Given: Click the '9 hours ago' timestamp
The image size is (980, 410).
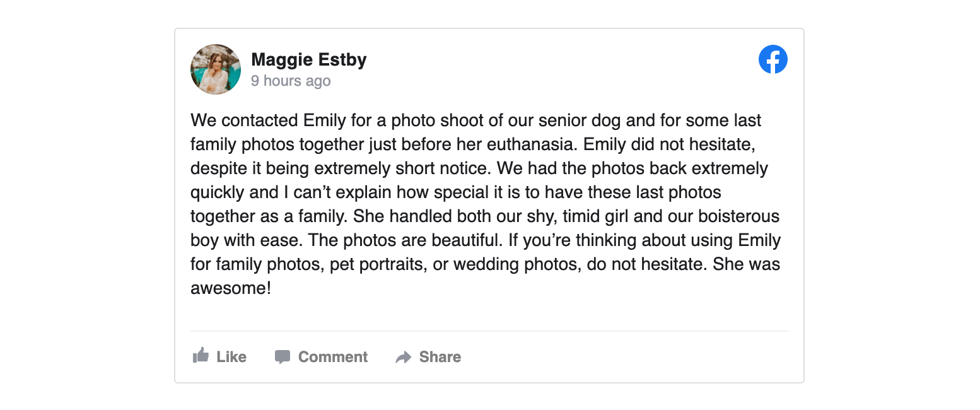Looking at the screenshot, I should coord(291,81).
